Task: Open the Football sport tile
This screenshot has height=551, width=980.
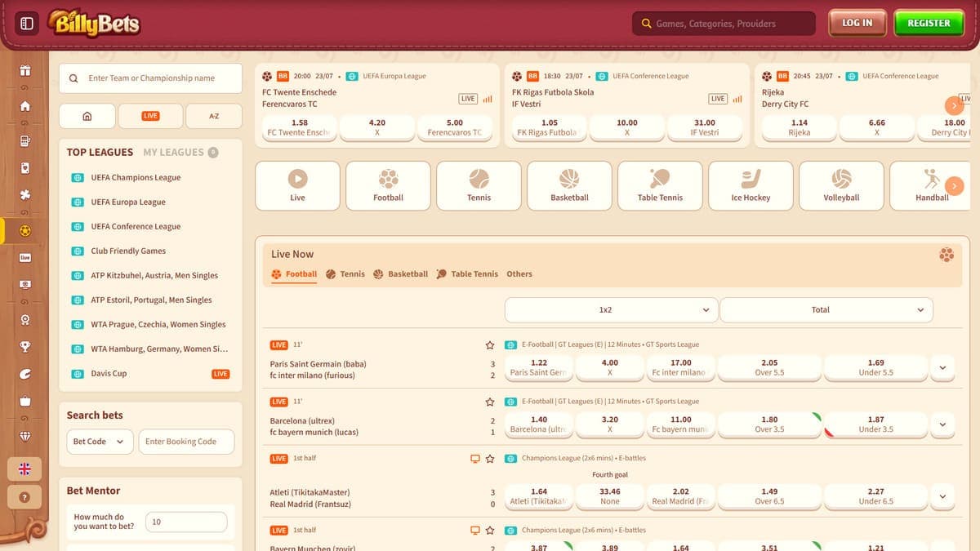Action: (388, 185)
